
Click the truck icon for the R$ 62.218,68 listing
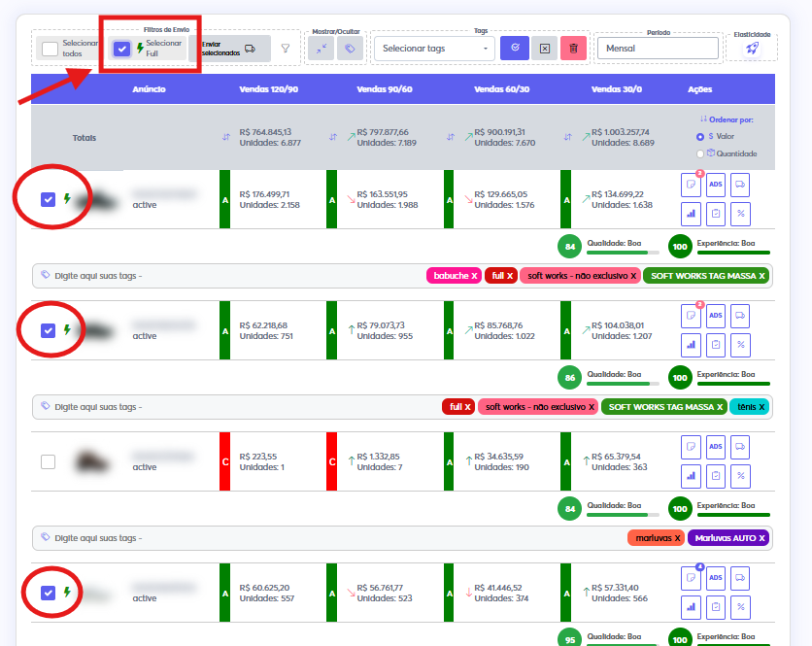click(x=740, y=316)
